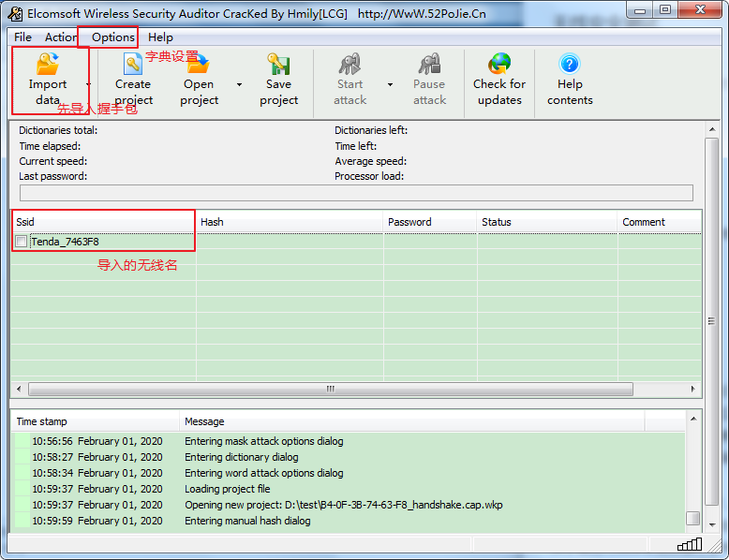This screenshot has width=729, height=560.
Task: Click the 'Average speed:' label
Action: (x=370, y=161)
